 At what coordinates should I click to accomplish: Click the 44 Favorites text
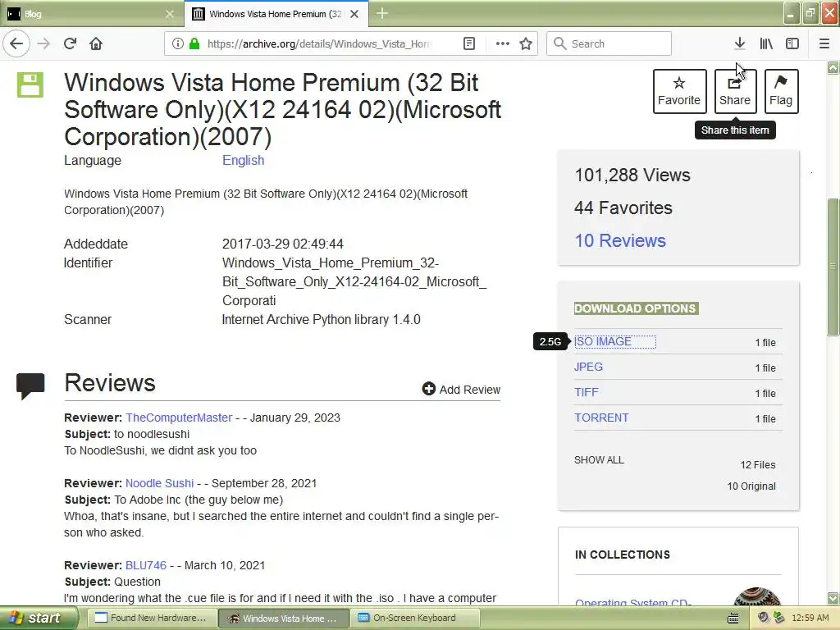(623, 208)
